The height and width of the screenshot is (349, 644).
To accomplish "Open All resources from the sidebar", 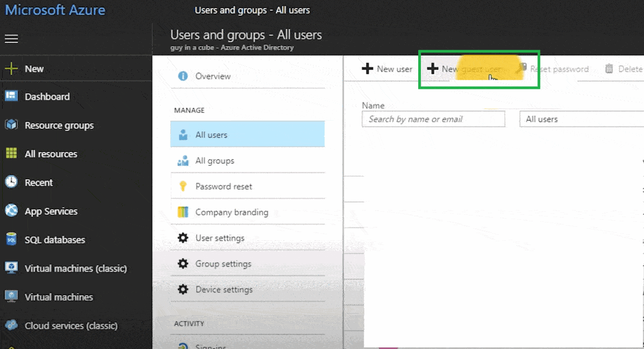I will pyautogui.click(x=51, y=154).
